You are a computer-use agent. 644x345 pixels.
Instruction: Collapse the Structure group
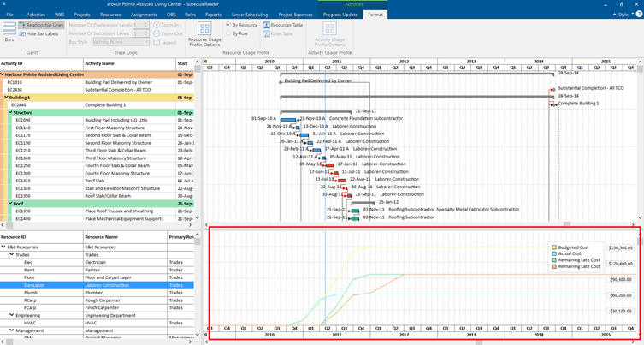click(x=10, y=112)
